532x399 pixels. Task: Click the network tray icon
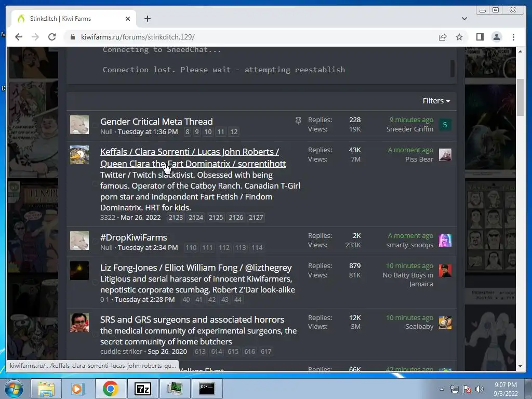point(454,389)
